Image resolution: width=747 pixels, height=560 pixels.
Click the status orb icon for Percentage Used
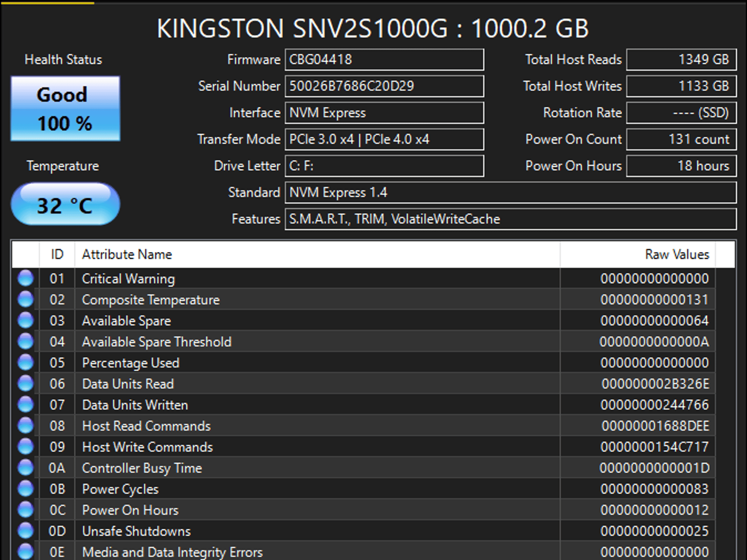(x=26, y=362)
